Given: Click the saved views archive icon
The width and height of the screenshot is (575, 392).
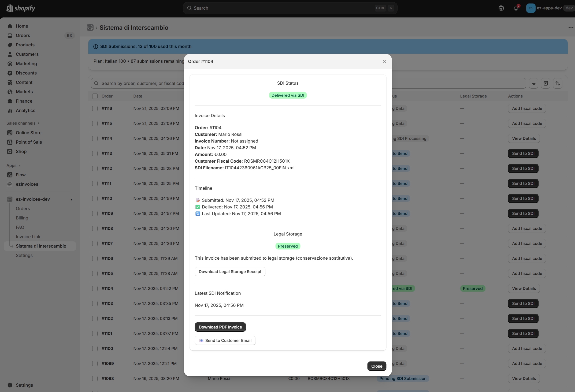Looking at the screenshot, I should pyautogui.click(x=546, y=83).
